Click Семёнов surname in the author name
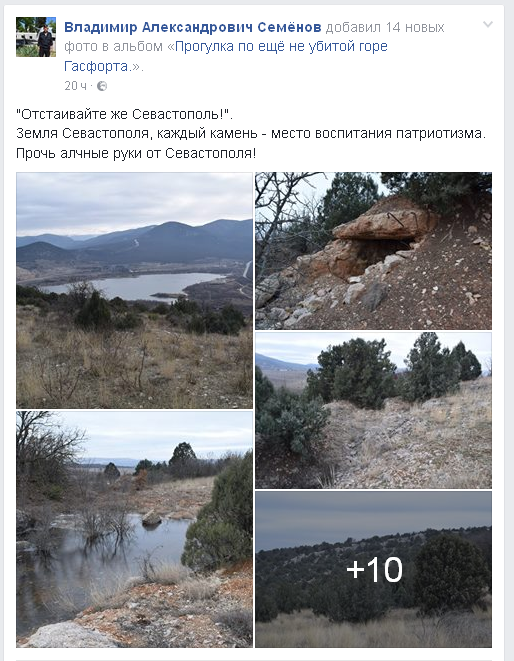This screenshot has height=661, width=514. (289, 27)
